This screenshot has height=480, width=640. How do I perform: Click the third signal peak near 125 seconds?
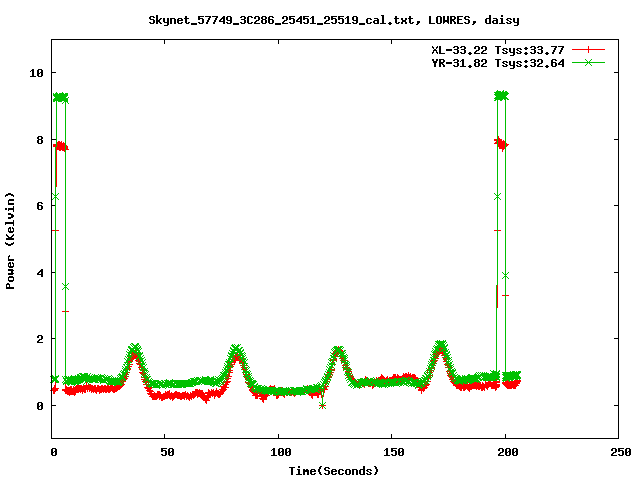pyautogui.click(x=338, y=352)
